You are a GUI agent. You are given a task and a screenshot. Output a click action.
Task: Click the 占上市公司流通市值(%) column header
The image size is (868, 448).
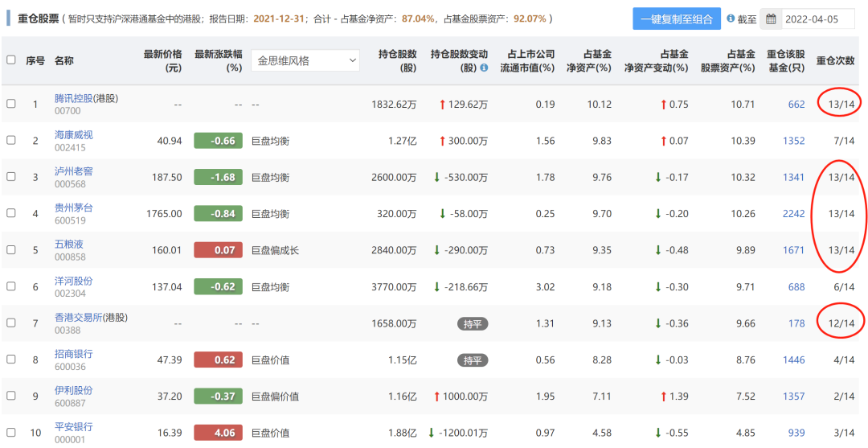pyautogui.click(x=527, y=61)
